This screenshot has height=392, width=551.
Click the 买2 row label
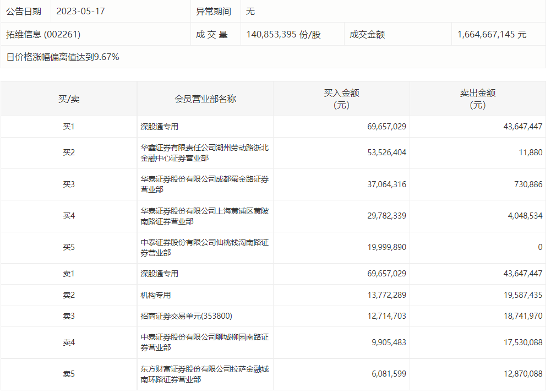[69, 153]
